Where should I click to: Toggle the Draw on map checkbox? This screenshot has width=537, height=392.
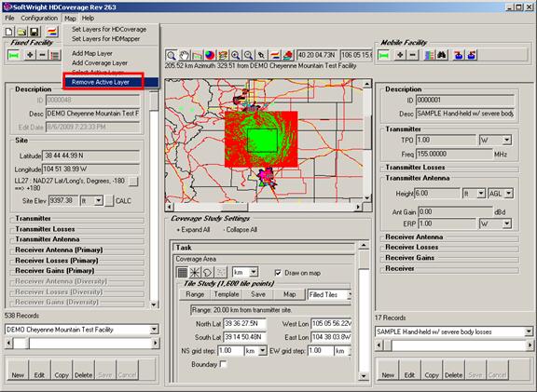pyautogui.click(x=278, y=273)
